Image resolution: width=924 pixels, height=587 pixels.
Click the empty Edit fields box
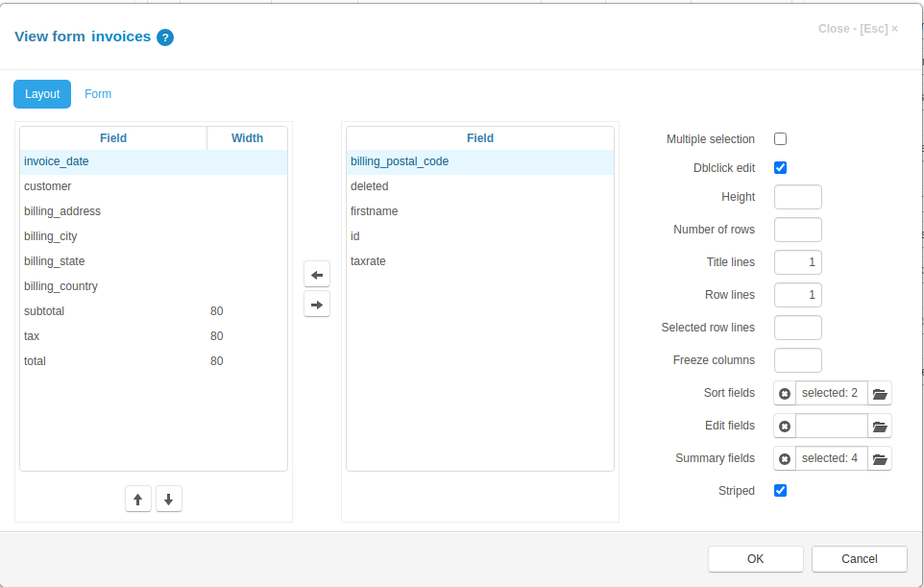(832, 426)
